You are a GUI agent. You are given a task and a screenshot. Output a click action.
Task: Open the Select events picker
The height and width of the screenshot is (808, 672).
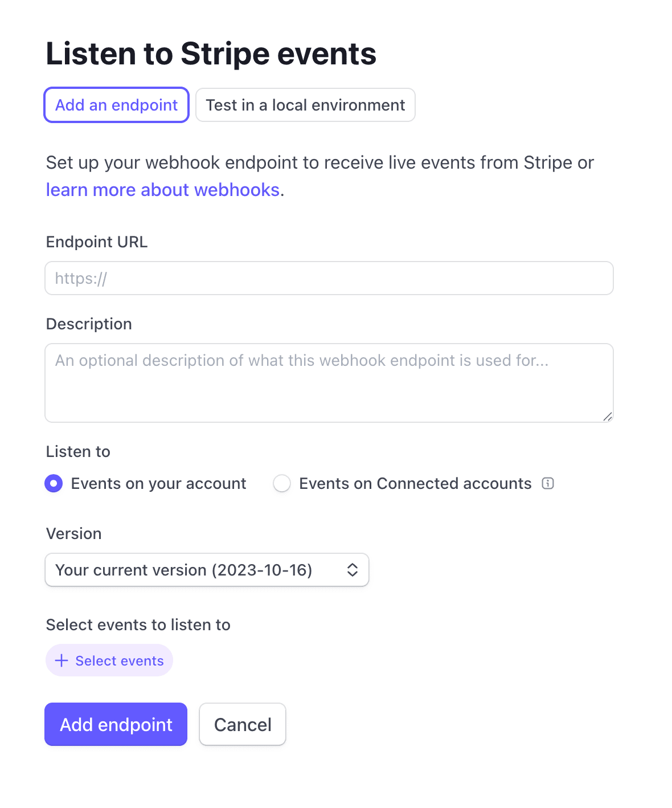pyautogui.click(x=109, y=660)
